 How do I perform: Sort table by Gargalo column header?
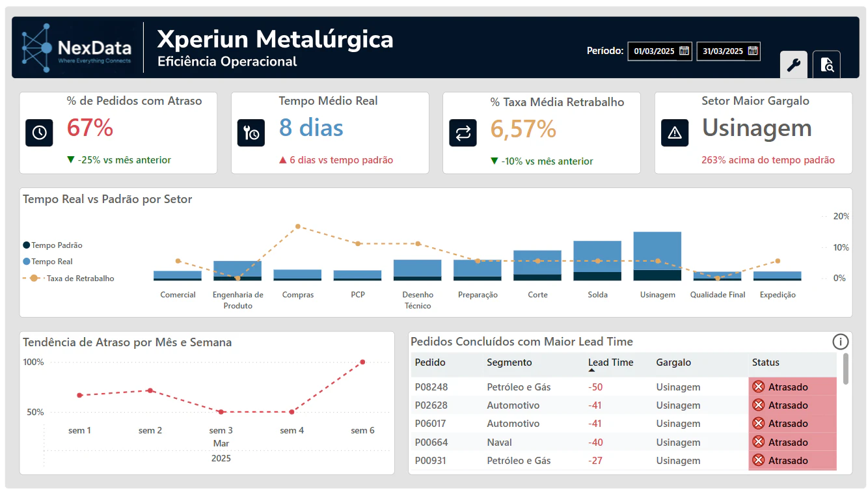point(673,362)
